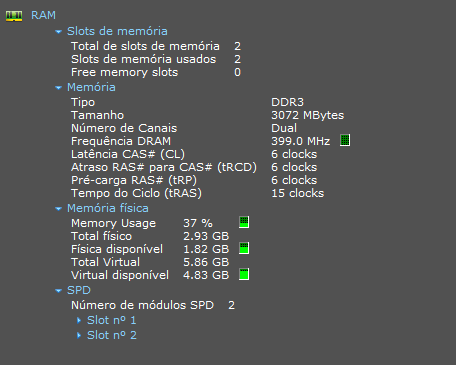Collapse the Memória section arrow
Image resolution: width=456 pixels, height=365 pixels.
pyautogui.click(x=58, y=88)
